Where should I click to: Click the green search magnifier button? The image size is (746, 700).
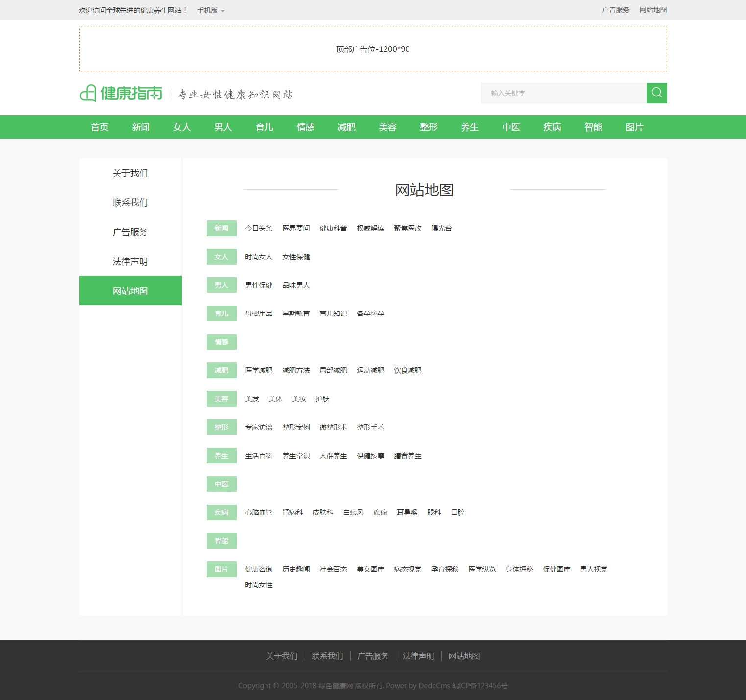pos(656,93)
